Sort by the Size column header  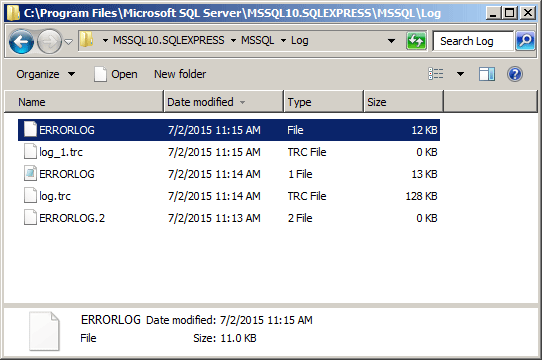coord(403,102)
